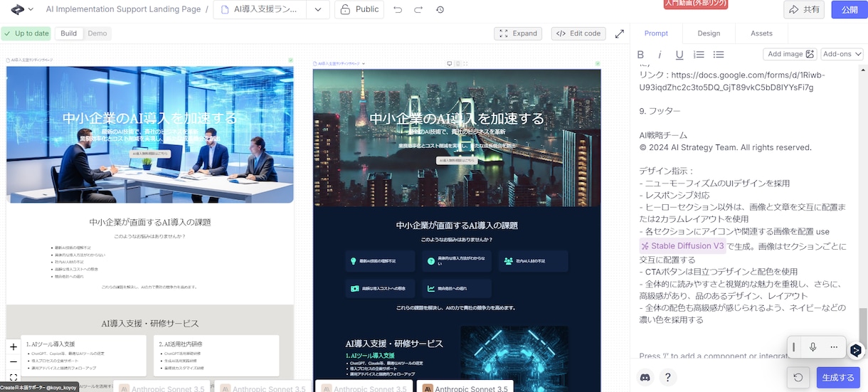Click the expand icon above dark preview
This screenshot has width=868, height=392.
(x=467, y=63)
